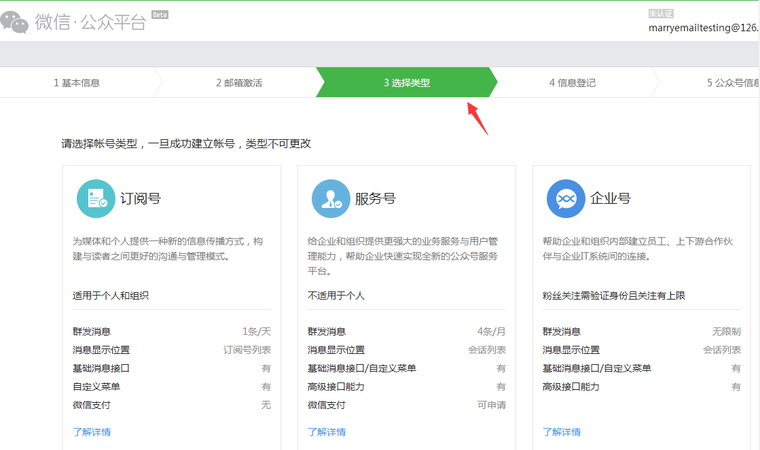This screenshot has height=450, width=760.
Task: Click 消息显示位置 row in 服务号 card
Action: (407, 350)
